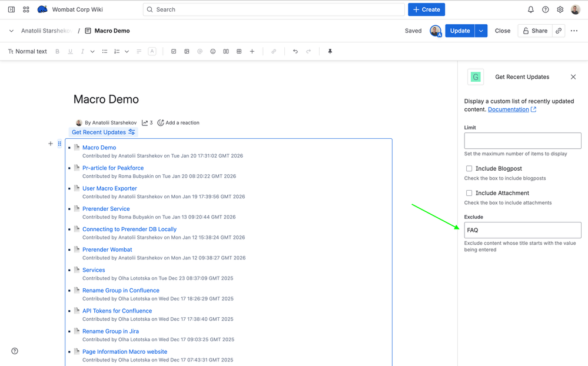Insert a numbered list
The image size is (588, 366).
click(x=117, y=51)
